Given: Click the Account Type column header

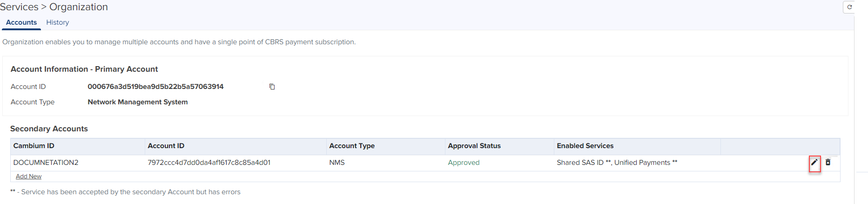Looking at the screenshot, I should click(x=352, y=146).
